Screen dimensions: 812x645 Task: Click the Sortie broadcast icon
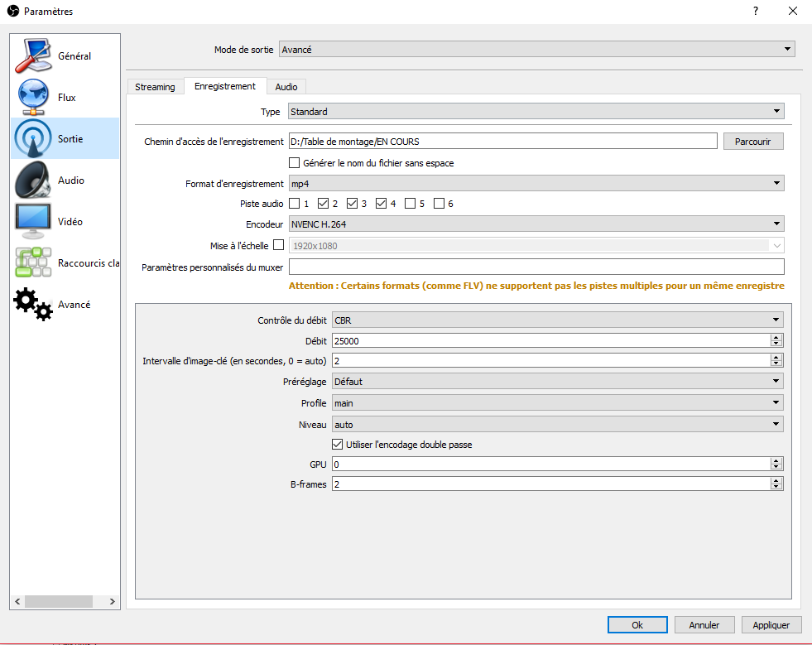point(33,138)
